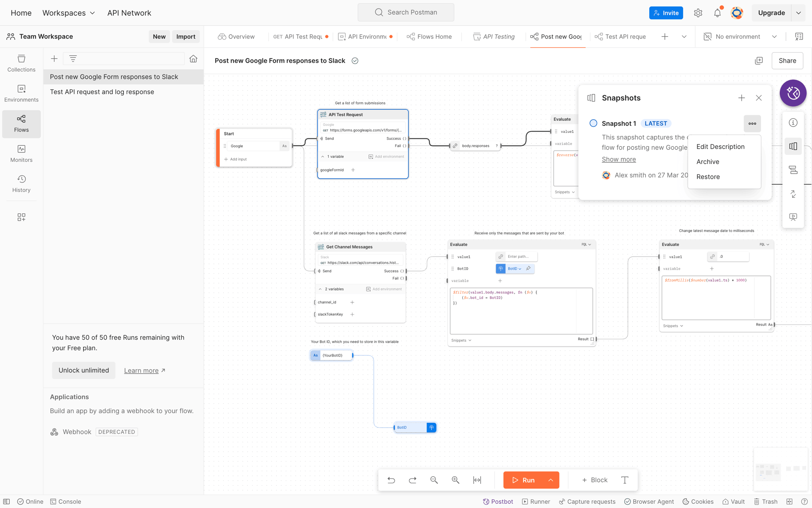Open the snapshot options ellipsis button

point(752,124)
